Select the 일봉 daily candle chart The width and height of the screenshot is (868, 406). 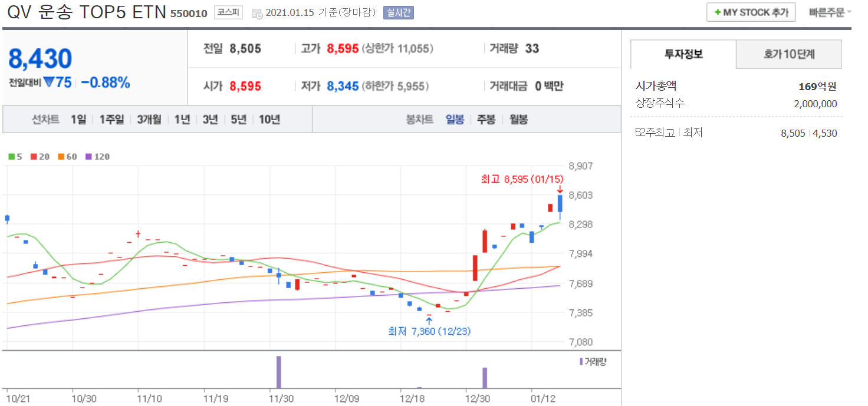click(x=454, y=120)
